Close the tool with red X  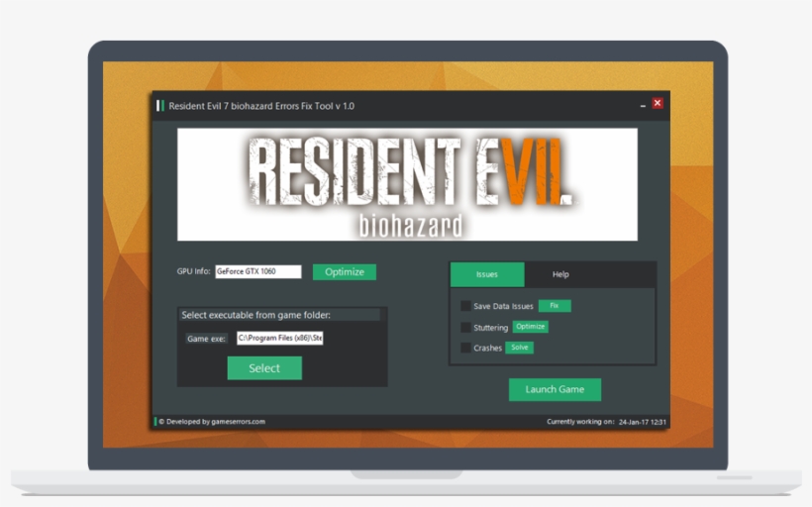pyautogui.click(x=658, y=103)
